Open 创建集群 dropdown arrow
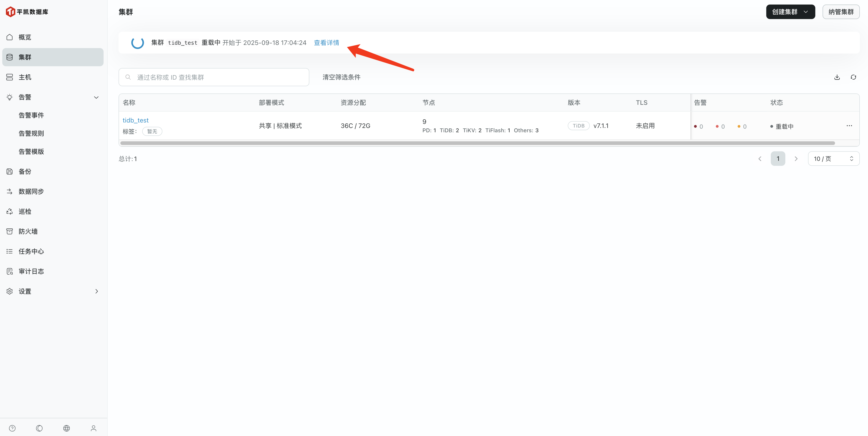This screenshot has width=868, height=436. [806, 12]
